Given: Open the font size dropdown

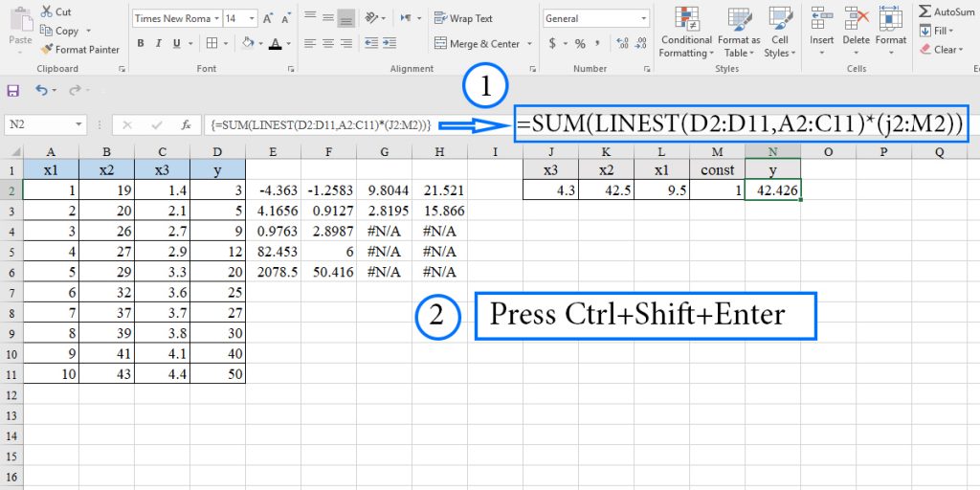Looking at the screenshot, I should 252,19.
